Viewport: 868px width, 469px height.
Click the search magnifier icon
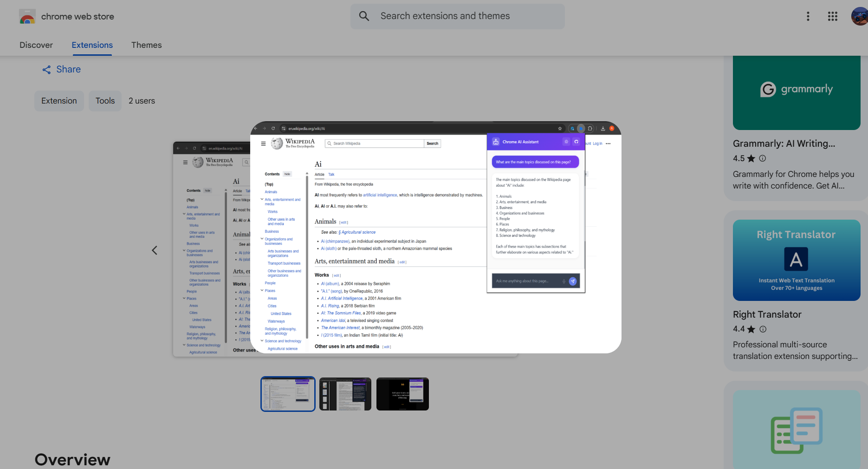click(364, 16)
